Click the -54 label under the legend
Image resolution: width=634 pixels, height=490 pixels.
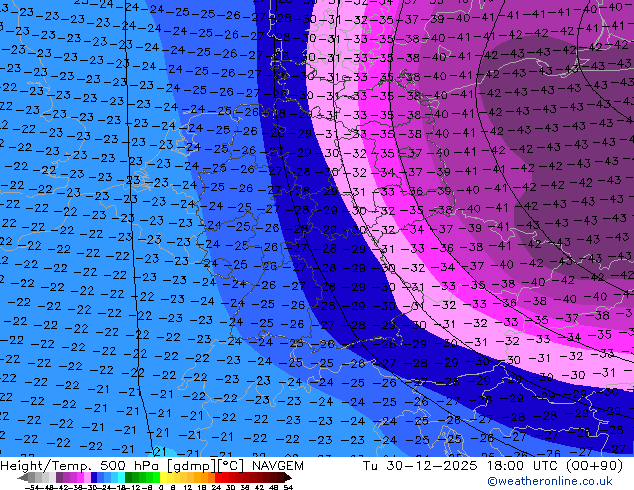[32, 488]
